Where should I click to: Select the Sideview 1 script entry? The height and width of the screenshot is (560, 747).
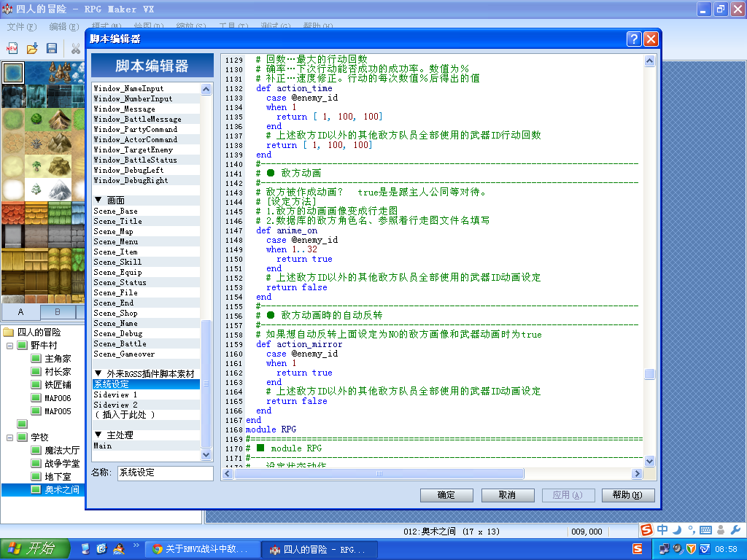coord(146,394)
